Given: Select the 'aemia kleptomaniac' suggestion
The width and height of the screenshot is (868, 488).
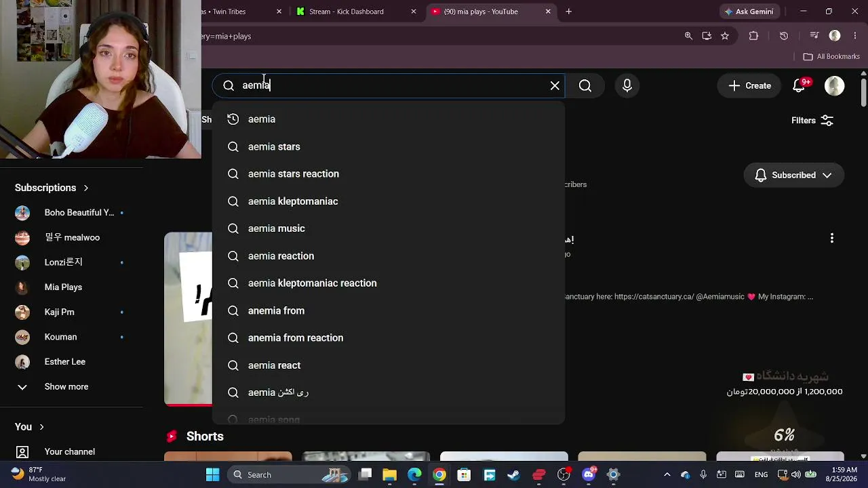Looking at the screenshot, I should tap(389, 201).
